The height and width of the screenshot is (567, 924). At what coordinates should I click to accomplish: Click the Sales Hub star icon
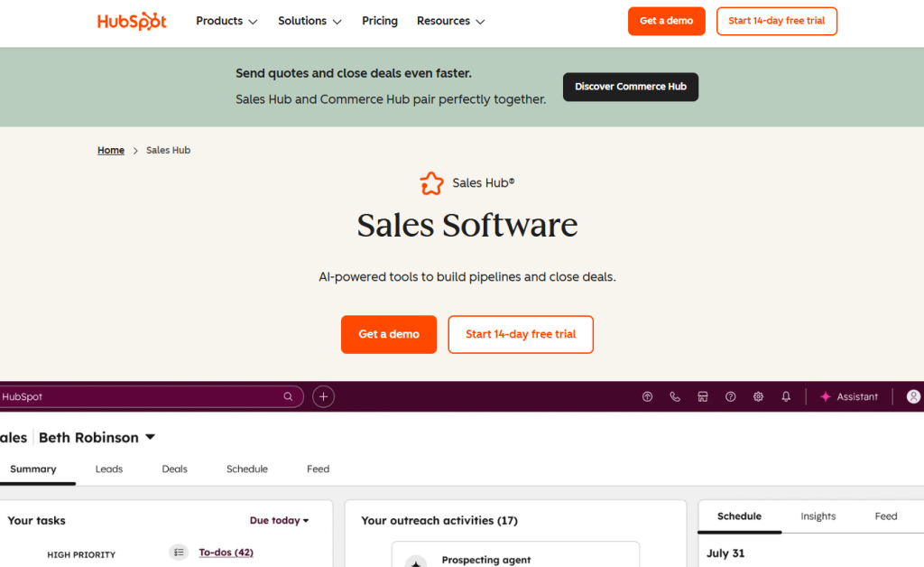[431, 183]
